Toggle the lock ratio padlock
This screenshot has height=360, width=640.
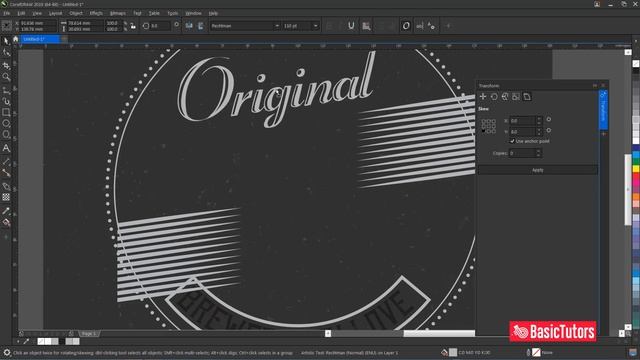(133, 26)
